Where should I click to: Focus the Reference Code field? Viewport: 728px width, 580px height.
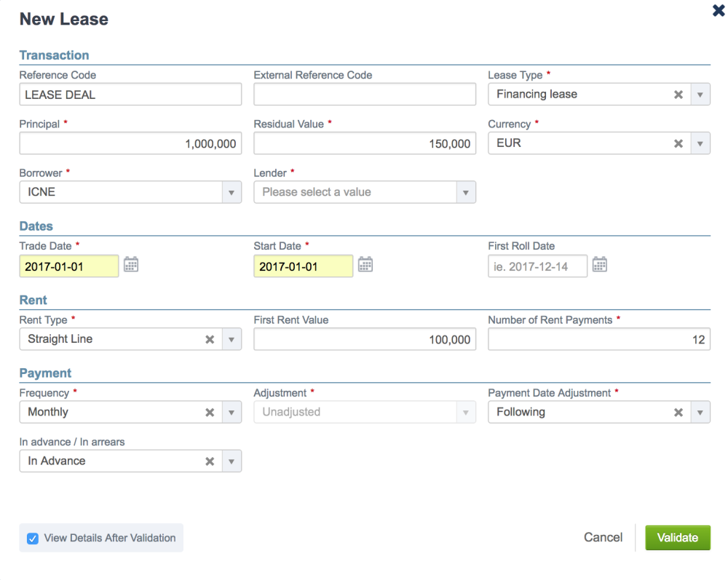pos(130,94)
